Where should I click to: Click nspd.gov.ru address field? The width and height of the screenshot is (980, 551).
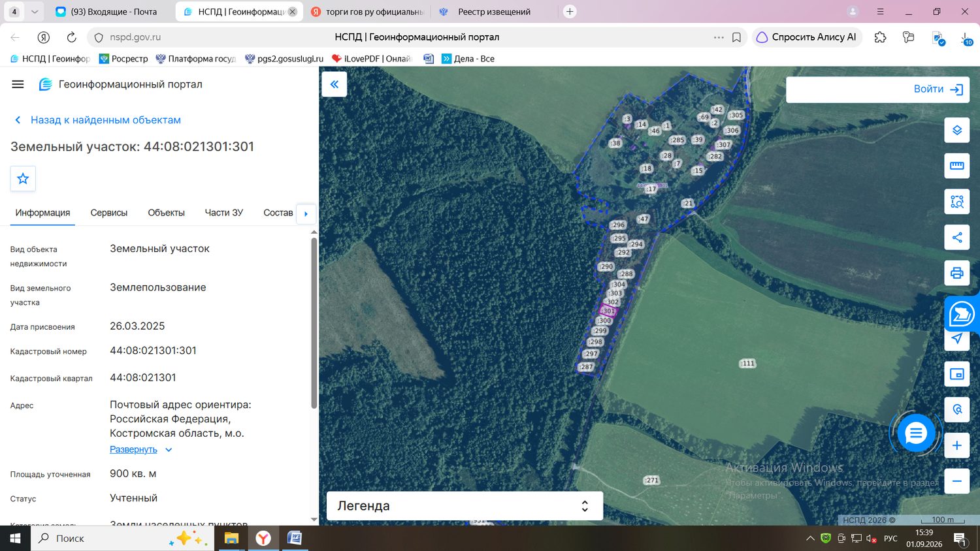(x=135, y=37)
